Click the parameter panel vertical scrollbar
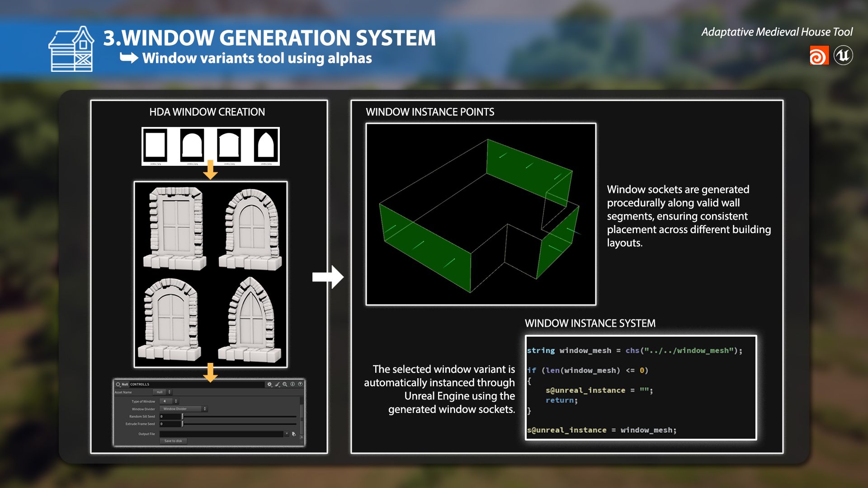868x488 pixels. click(x=302, y=420)
